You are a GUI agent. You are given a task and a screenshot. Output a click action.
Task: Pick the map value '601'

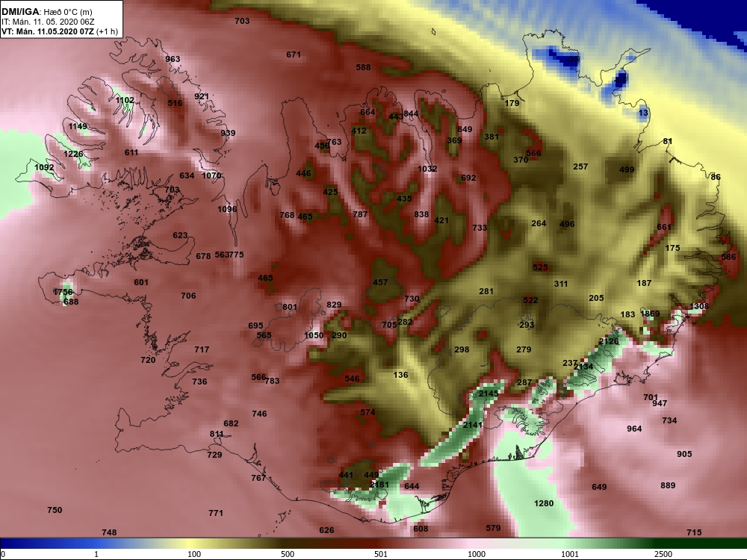[141, 282]
